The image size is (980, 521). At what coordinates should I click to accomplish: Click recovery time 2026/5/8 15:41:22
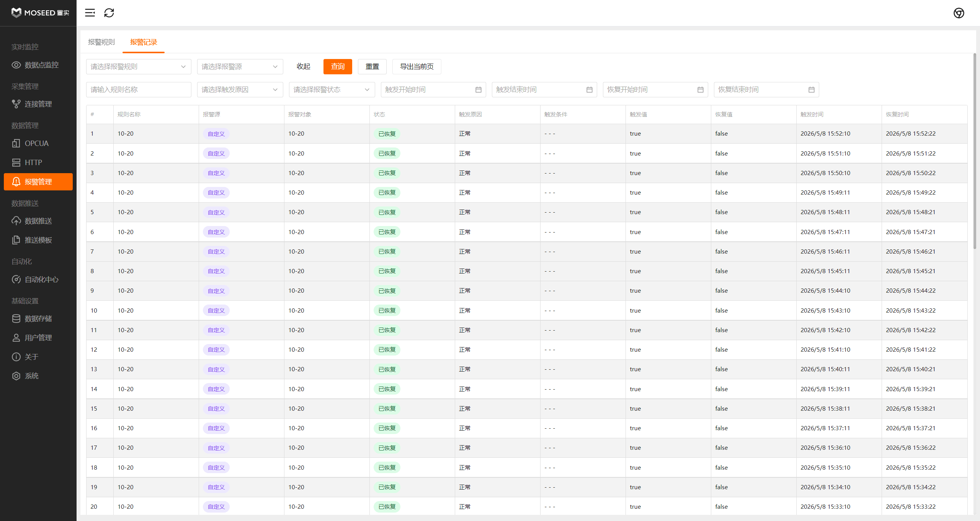tap(911, 350)
